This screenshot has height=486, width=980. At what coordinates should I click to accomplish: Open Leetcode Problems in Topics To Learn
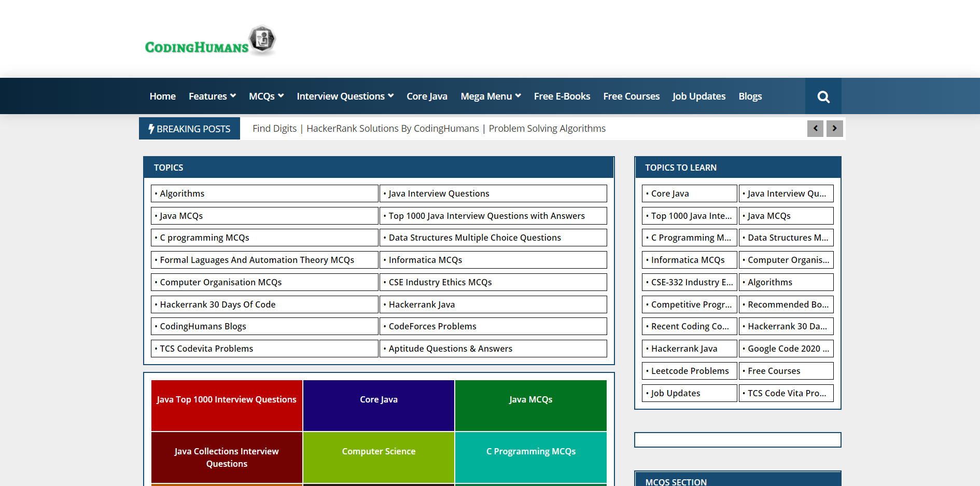click(690, 371)
